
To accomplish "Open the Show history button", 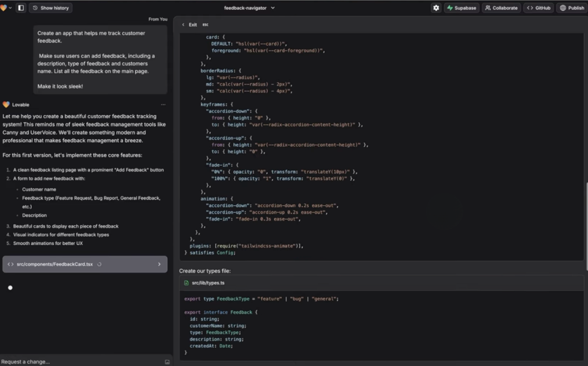I will pos(51,8).
